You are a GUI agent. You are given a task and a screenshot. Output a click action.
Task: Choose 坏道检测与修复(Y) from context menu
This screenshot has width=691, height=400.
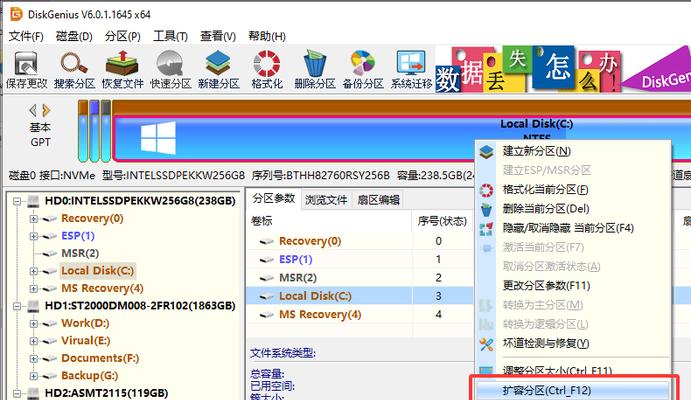click(572, 343)
